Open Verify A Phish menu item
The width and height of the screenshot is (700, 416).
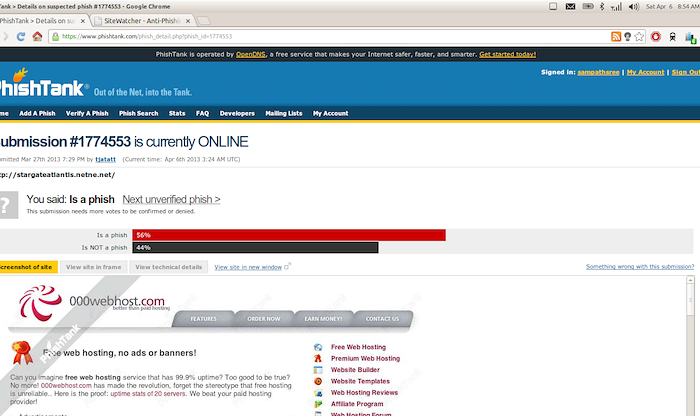pos(87,113)
